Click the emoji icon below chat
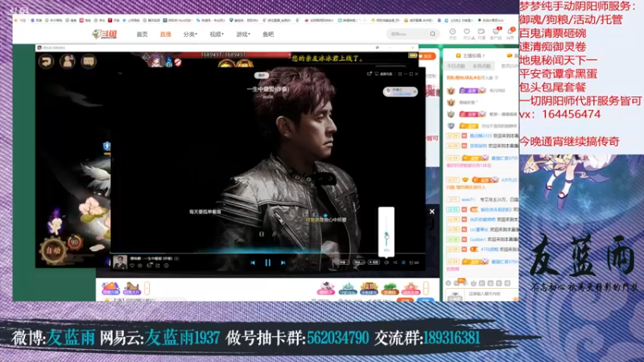644x362 pixels. [448, 283]
